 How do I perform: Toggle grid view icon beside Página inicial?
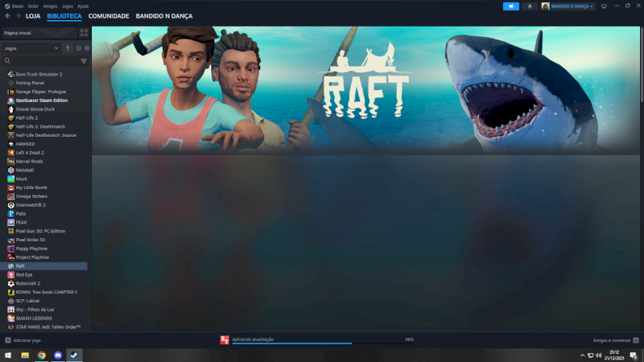[84, 33]
